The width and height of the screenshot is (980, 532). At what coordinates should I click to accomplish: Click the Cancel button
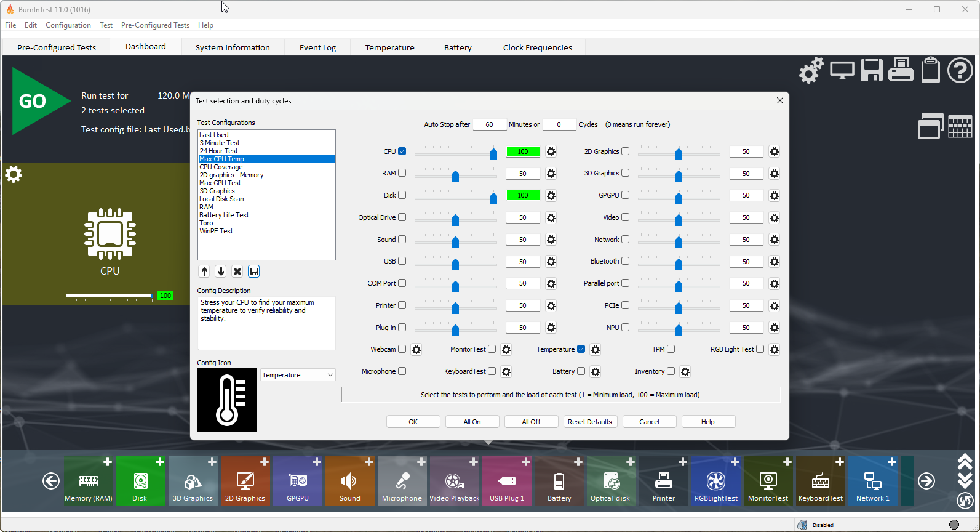coord(650,422)
